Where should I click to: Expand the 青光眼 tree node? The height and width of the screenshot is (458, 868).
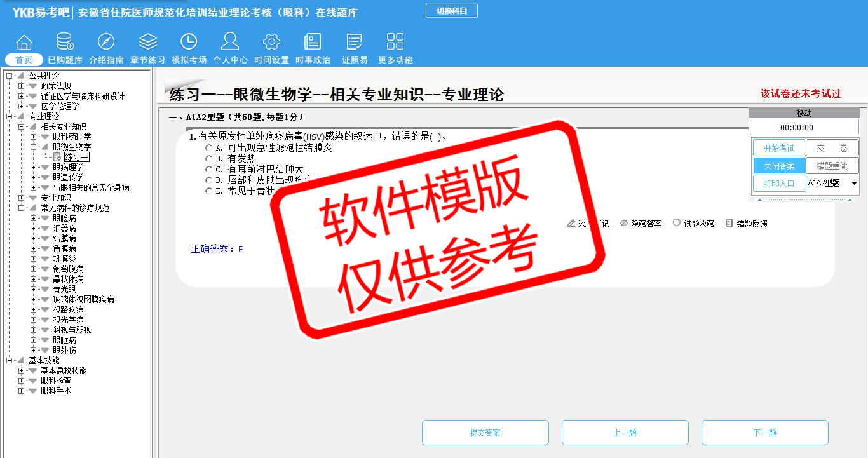click(34, 289)
